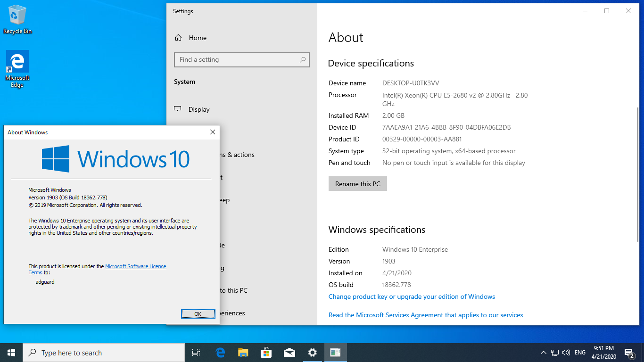The width and height of the screenshot is (644, 362).
Task: Click OK in About Windows dialog
Action: point(198,314)
